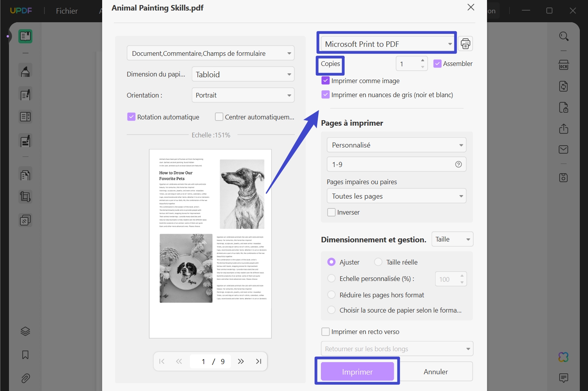
Task: Open the Fichier menu
Action: pos(66,11)
